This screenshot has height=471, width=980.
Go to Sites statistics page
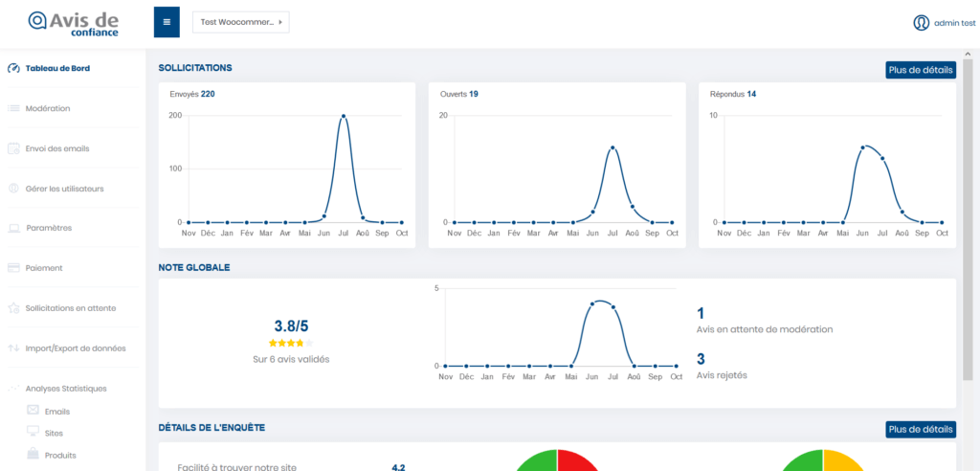pyautogui.click(x=54, y=434)
